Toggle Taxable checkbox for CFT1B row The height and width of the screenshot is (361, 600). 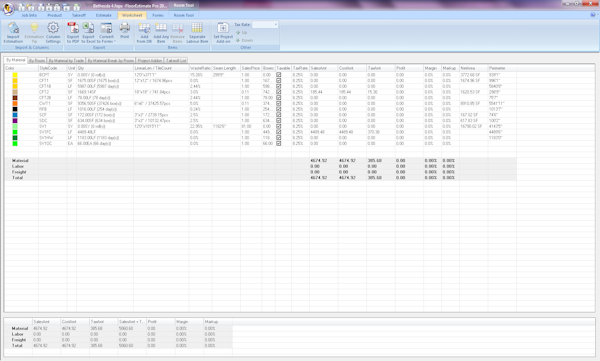[279, 86]
